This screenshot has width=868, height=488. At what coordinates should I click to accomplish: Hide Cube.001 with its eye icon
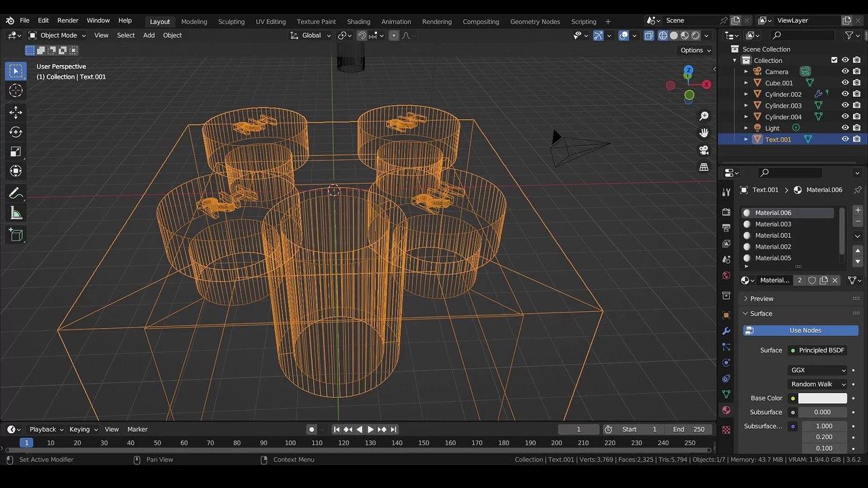click(x=845, y=83)
